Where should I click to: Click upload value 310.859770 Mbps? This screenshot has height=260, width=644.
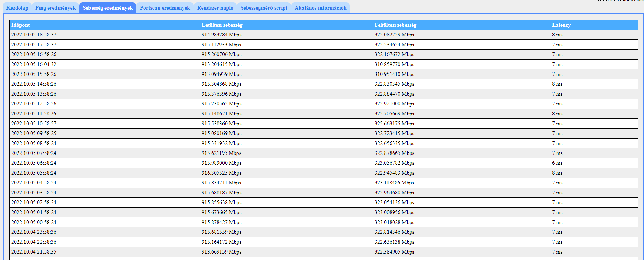point(394,64)
